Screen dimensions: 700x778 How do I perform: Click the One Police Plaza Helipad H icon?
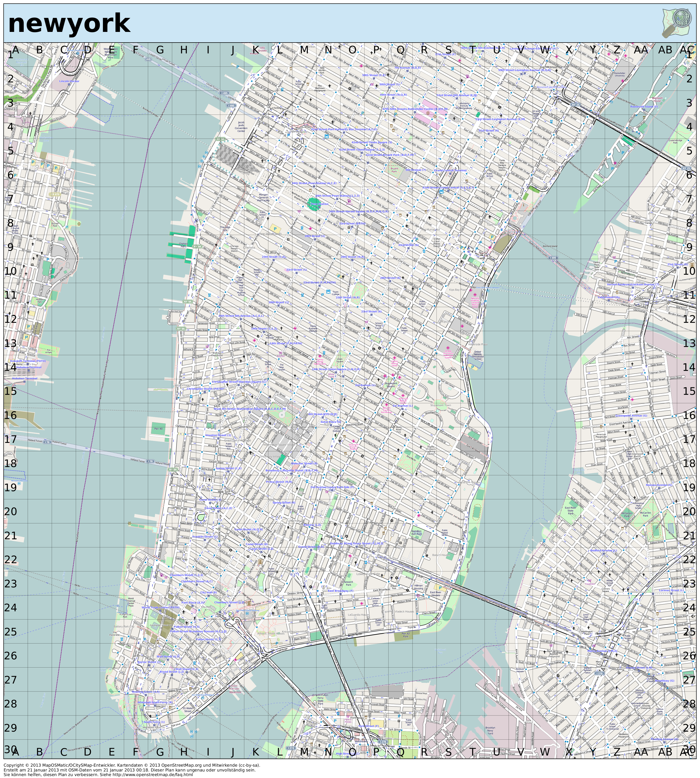[x=247, y=613]
